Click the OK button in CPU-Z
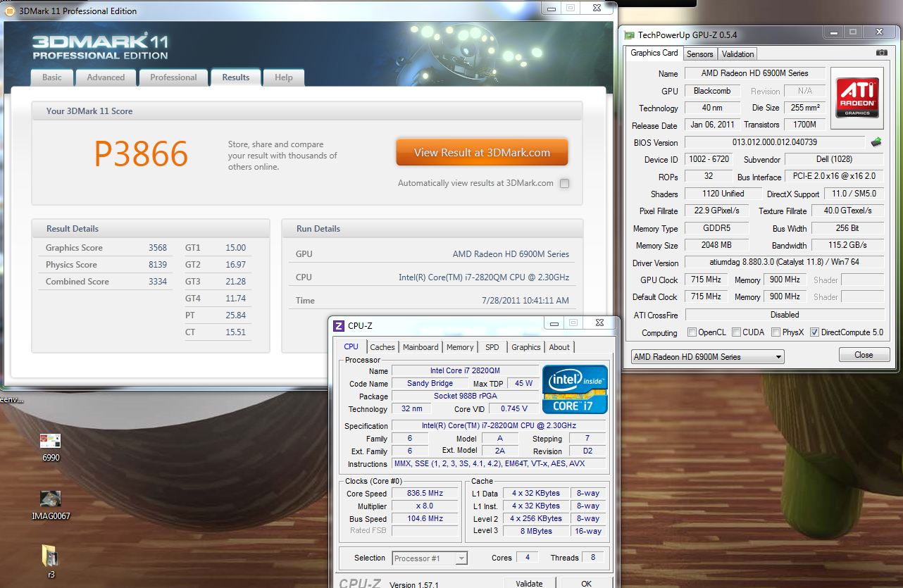Screen dimensions: 903x588 point(586,583)
